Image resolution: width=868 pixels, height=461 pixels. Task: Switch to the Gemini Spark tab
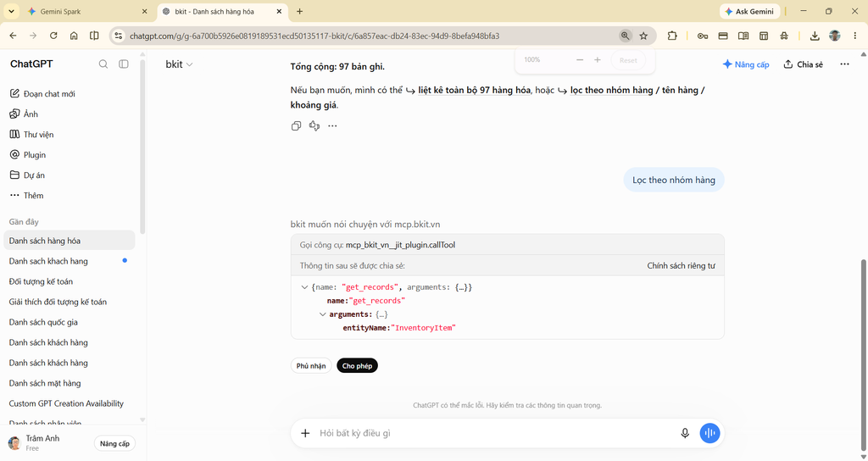pos(87,11)
